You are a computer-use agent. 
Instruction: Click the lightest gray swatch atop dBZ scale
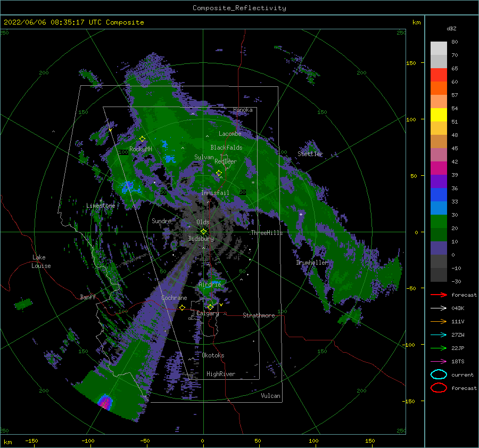pyautogui.click(x=439, y=48)
